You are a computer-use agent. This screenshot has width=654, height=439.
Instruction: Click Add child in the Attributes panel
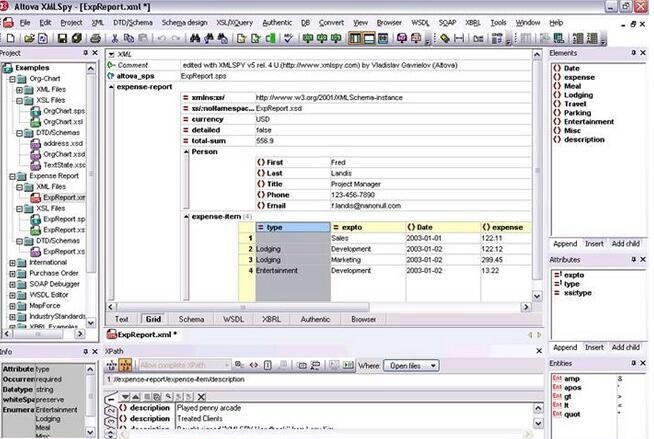pos(625,347)
